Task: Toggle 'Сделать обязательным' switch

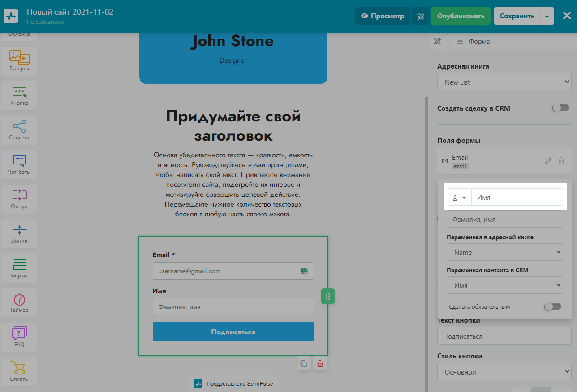Action: (552, 307)
